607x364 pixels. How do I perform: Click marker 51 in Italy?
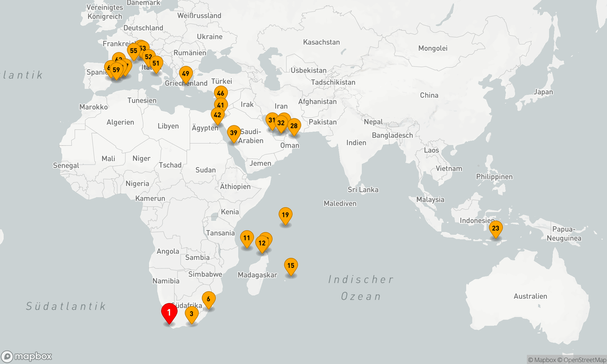coord(156,63)
